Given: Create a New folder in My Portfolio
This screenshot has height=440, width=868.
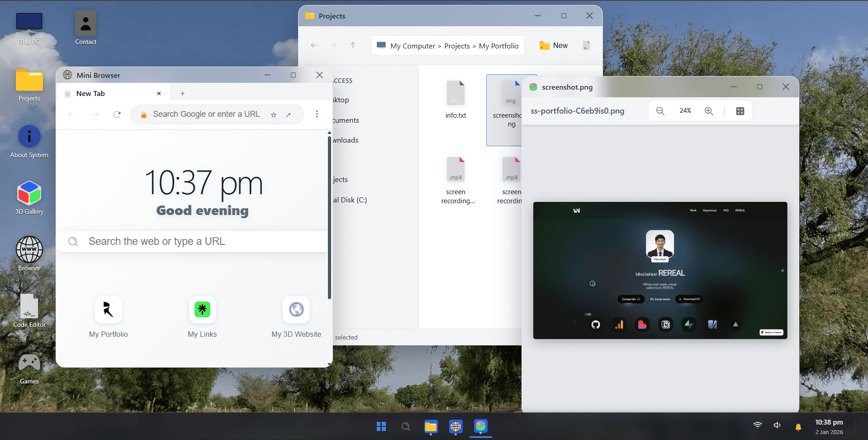Looking at the screenshot, I should [x=553, y=45].
